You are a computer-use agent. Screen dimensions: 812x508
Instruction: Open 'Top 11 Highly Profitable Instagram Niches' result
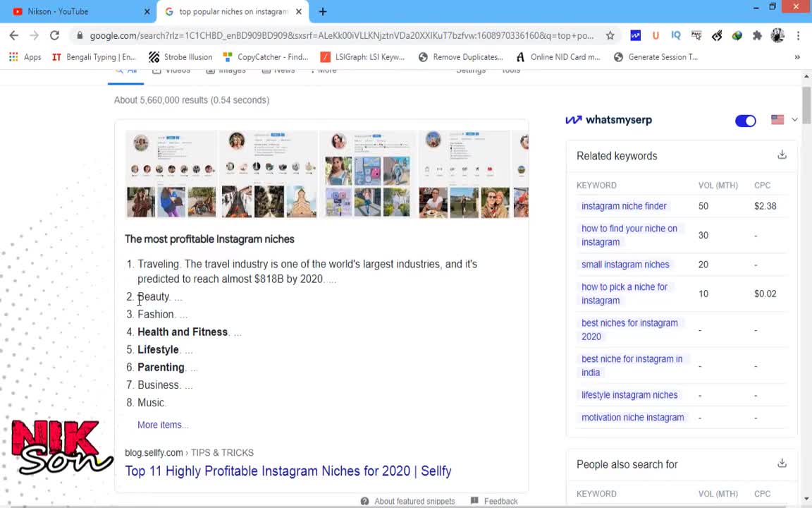[288, 471]
